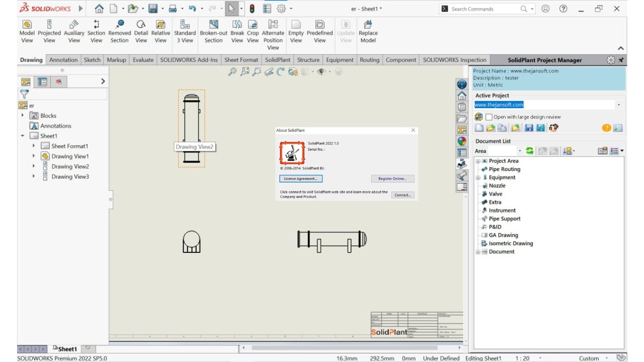Screen dimensions: 644x362
Task: Switch to the Annotation tab
Action: (63, 60)
